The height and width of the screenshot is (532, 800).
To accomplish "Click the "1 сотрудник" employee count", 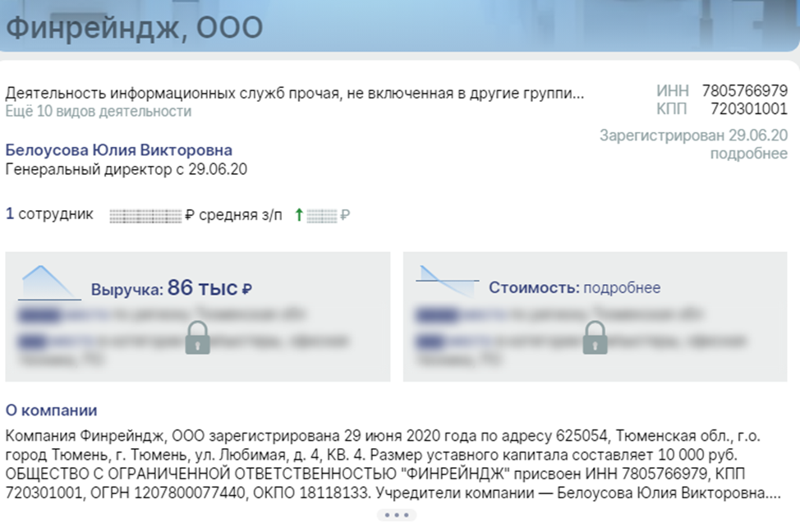I will 49,213.
